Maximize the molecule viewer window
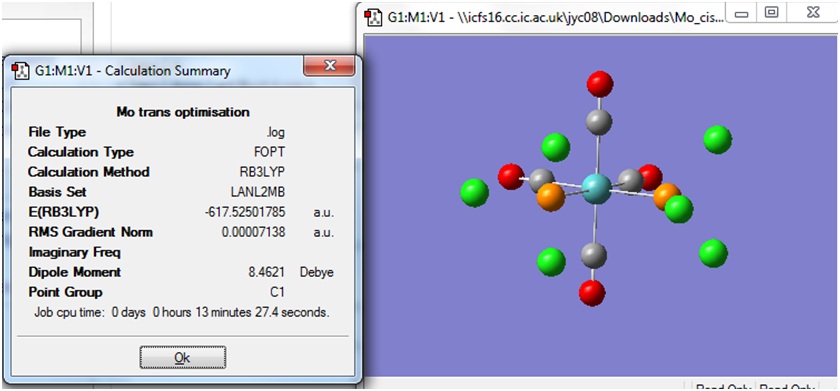 [771, 13]
